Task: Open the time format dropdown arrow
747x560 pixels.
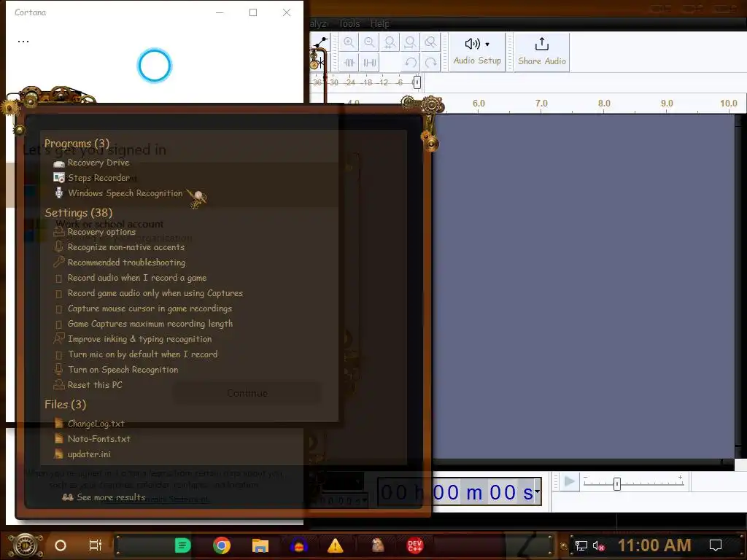Action: click(x=538, y=491)
